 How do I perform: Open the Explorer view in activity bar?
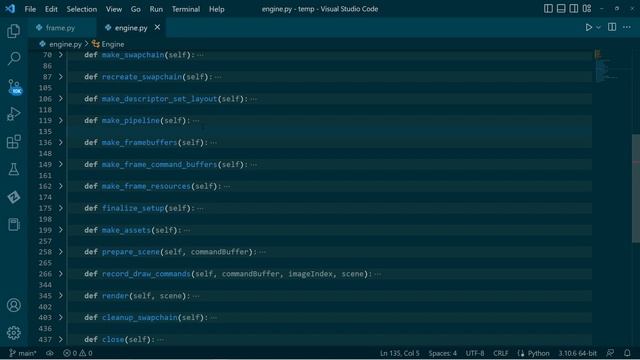click(x=13, y=31)
